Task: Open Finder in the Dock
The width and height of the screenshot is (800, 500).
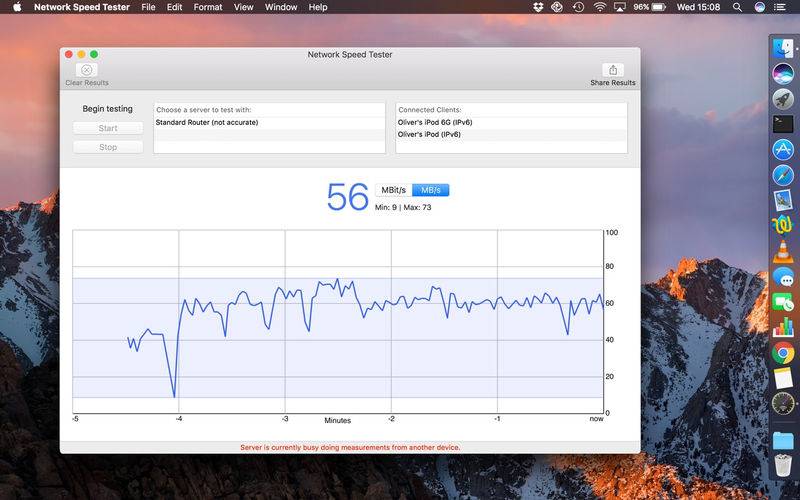Action: click(783, 48)
